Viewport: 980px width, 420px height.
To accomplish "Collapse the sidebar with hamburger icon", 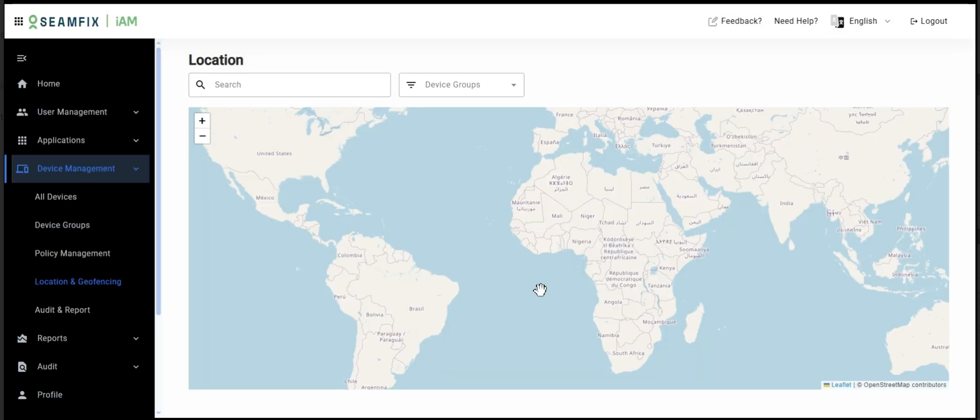I will [x=22, y=58].
